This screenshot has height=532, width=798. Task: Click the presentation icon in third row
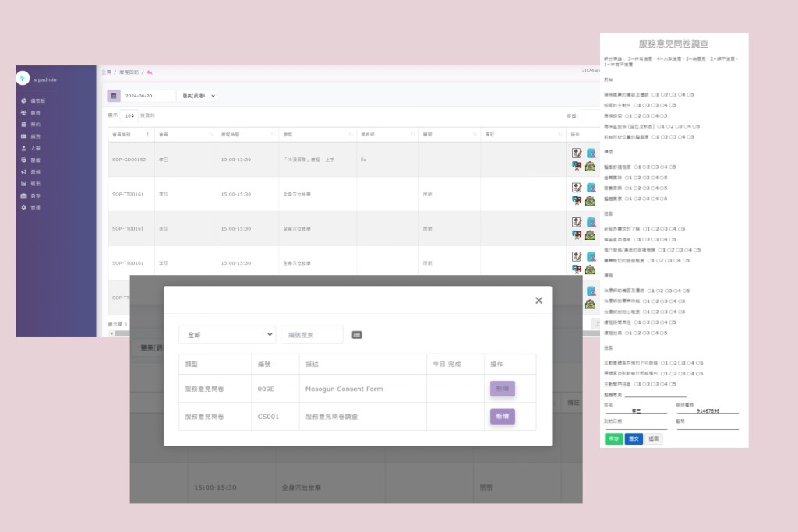577,234
